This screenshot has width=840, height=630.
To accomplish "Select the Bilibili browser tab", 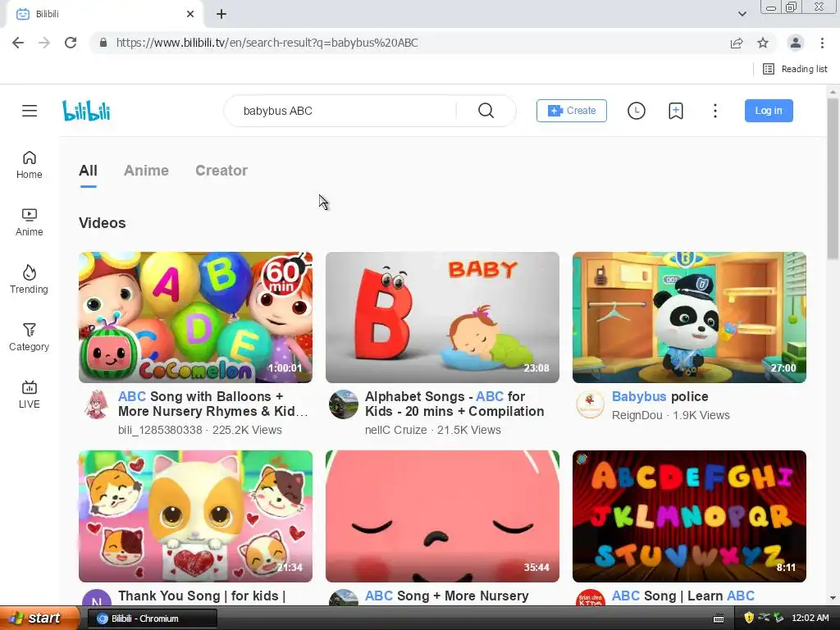I will click(104, 14).
